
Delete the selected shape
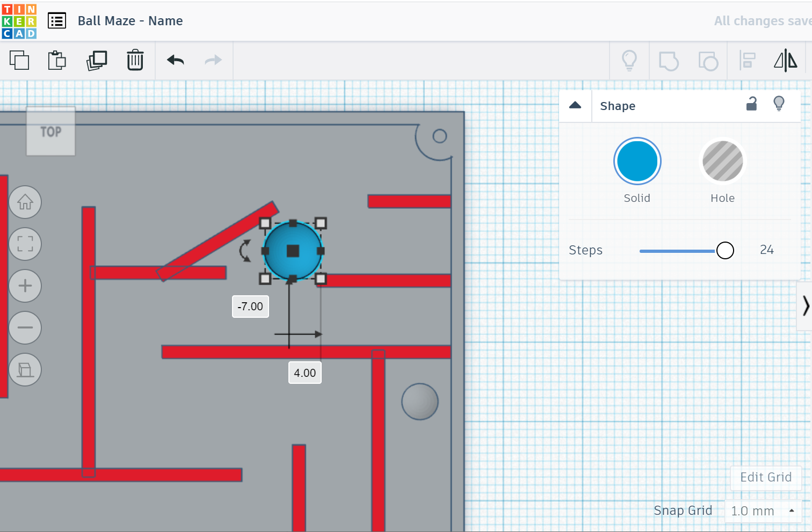135,60
